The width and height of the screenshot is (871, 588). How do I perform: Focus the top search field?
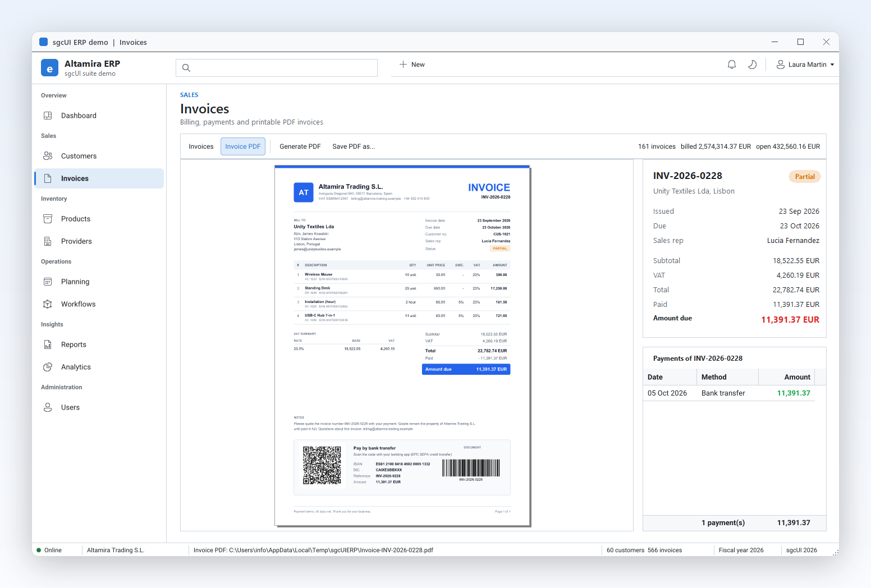tap(277, 68)
